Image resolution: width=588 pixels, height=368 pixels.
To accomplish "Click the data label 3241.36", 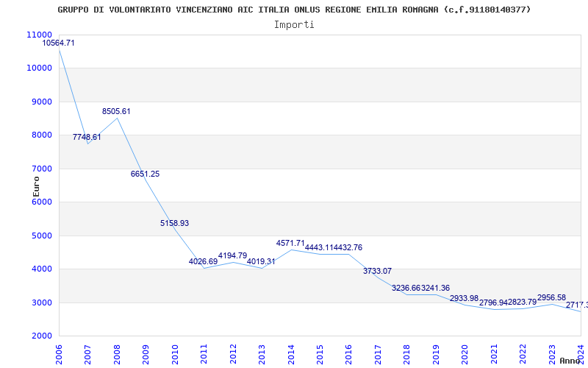I will click(435, 288).
